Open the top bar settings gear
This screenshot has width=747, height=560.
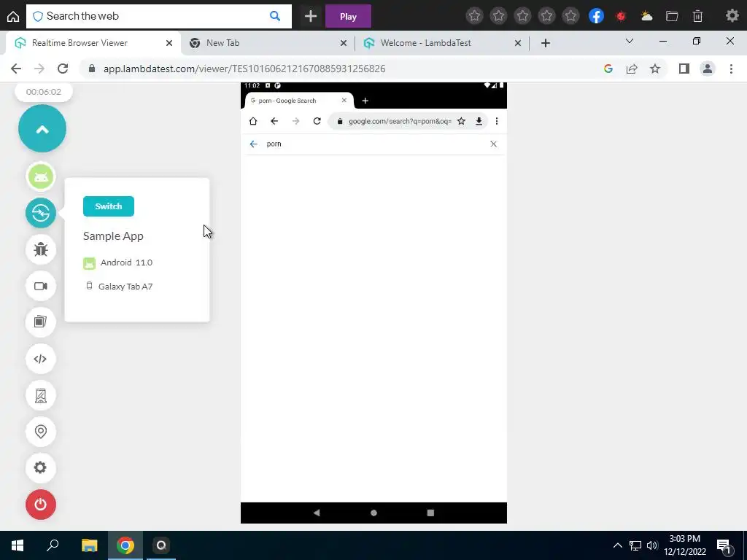[732, 16]
